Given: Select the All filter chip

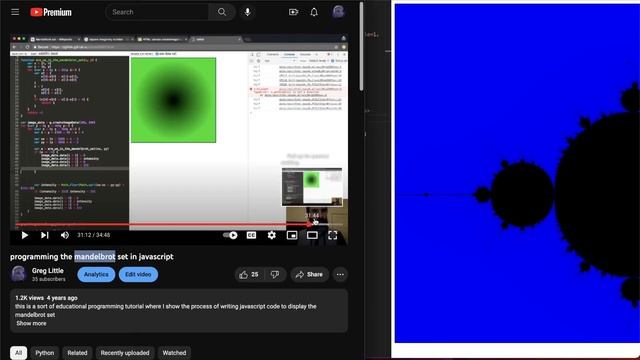Looking at the screenshot, I should [18, 353].
